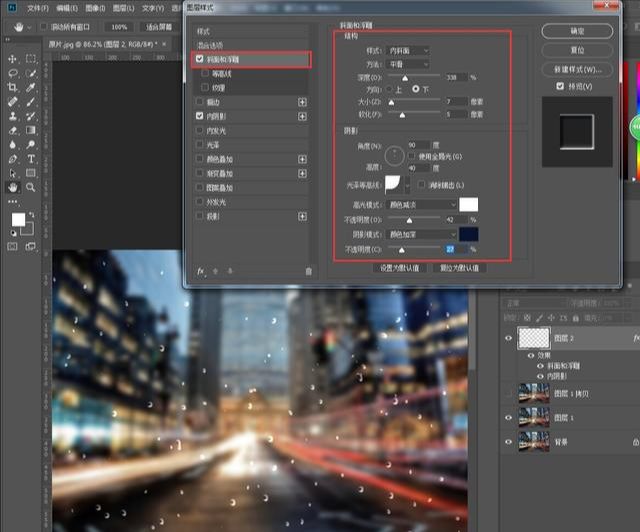Uncheck the 斜面和浮雕 checkbox
Viewport: 640px width, 532px height.
coord(199,59)
